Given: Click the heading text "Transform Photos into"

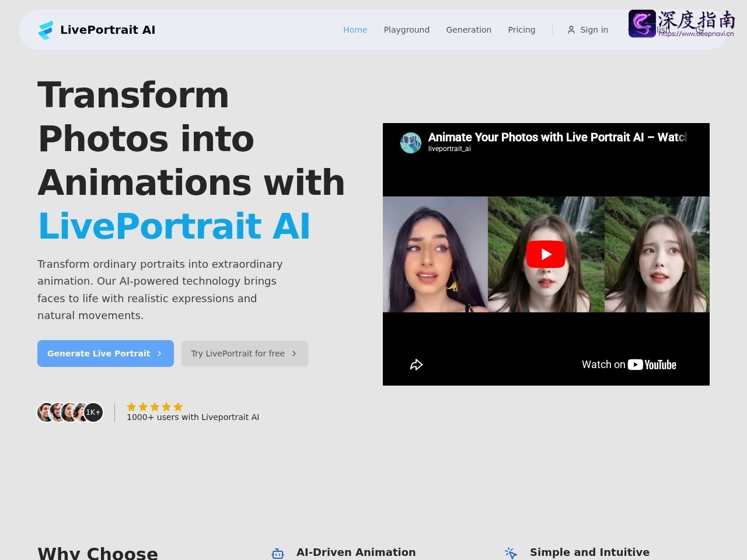Looking at the screenshot, I should (x=146, y=117).
